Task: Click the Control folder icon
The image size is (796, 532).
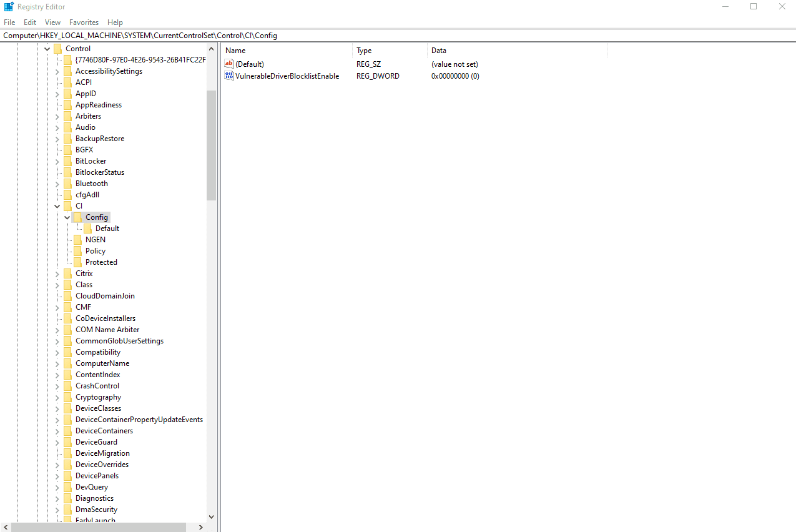Action: click(57, 48)
